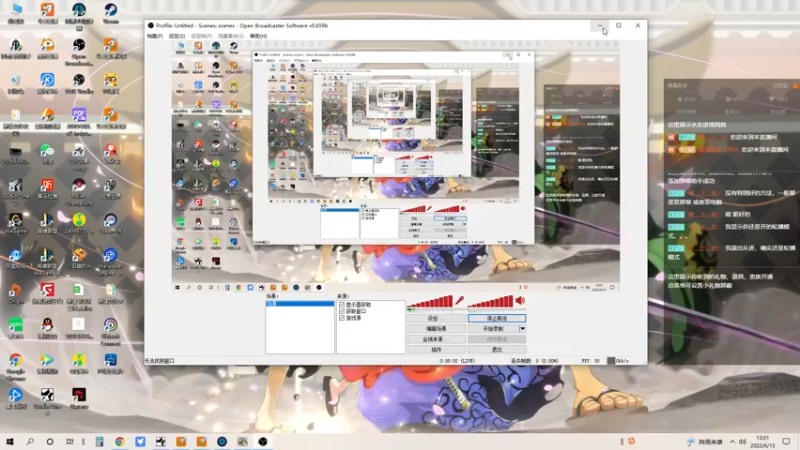Launch Steam from the desktop shortcut
Viewport: 800px width, 450px height.
(111, 12)
